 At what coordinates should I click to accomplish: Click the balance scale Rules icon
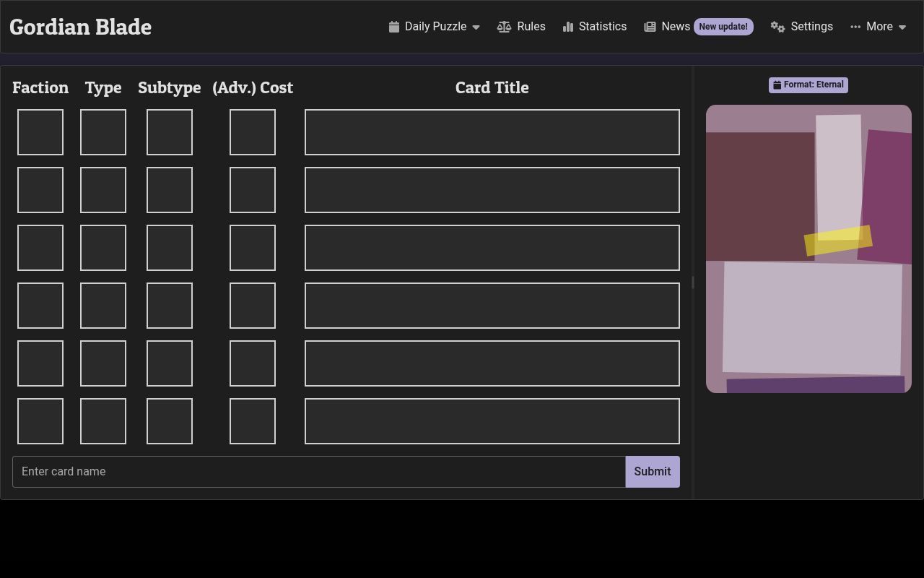click(504, 27)
